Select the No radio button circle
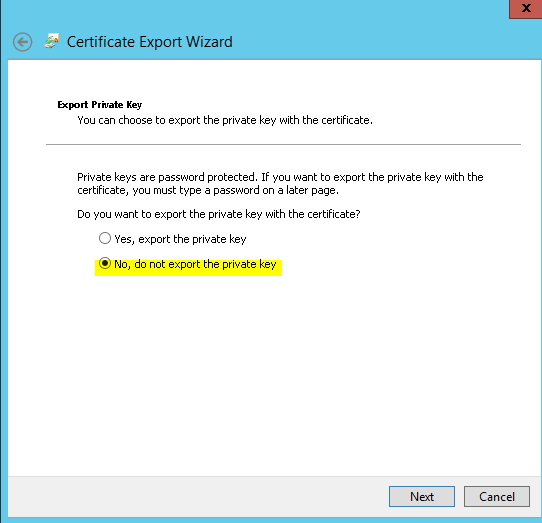The image size is (542, 523). [x=105, y=263]
